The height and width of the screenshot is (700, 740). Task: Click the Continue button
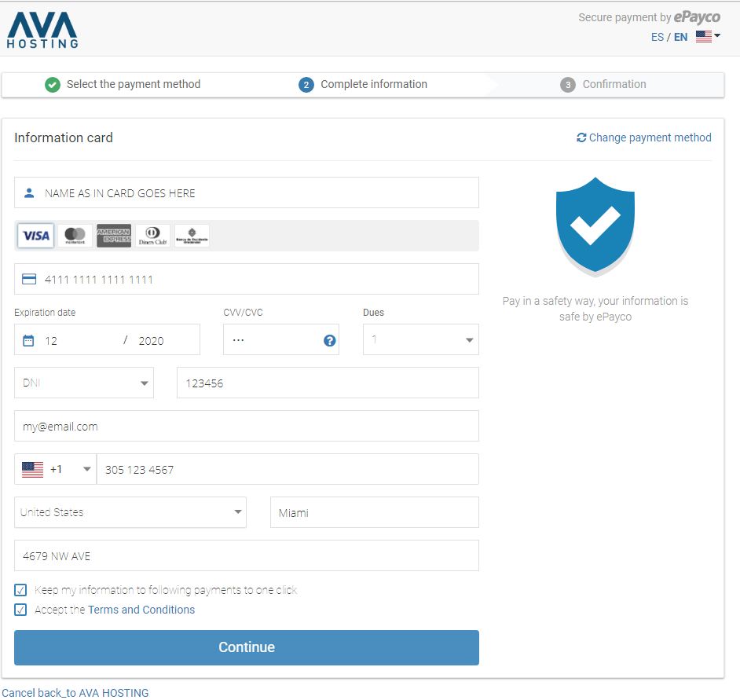click(x=247, y=647)
